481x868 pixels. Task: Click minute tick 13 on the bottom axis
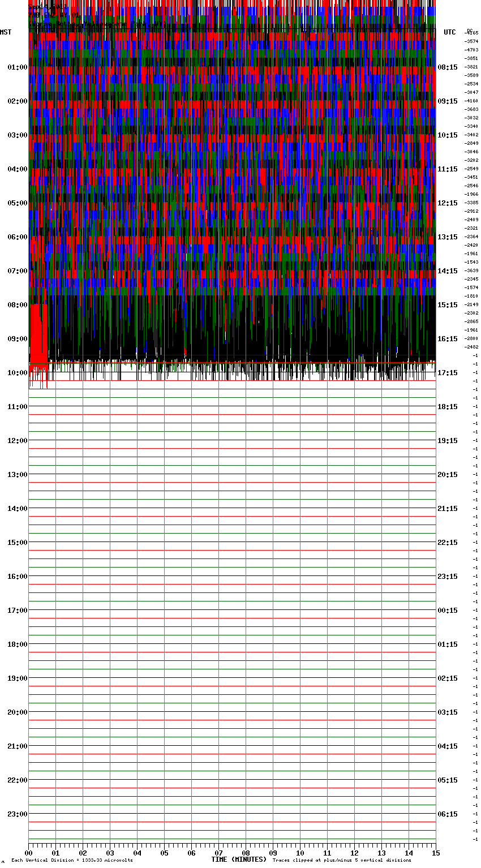tap(381, 853)
